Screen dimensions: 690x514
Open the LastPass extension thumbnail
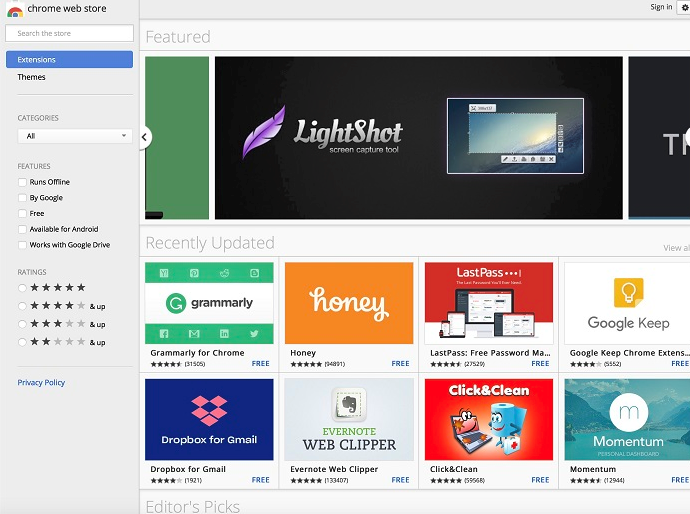pyautogui.click(x=489, y=303)
